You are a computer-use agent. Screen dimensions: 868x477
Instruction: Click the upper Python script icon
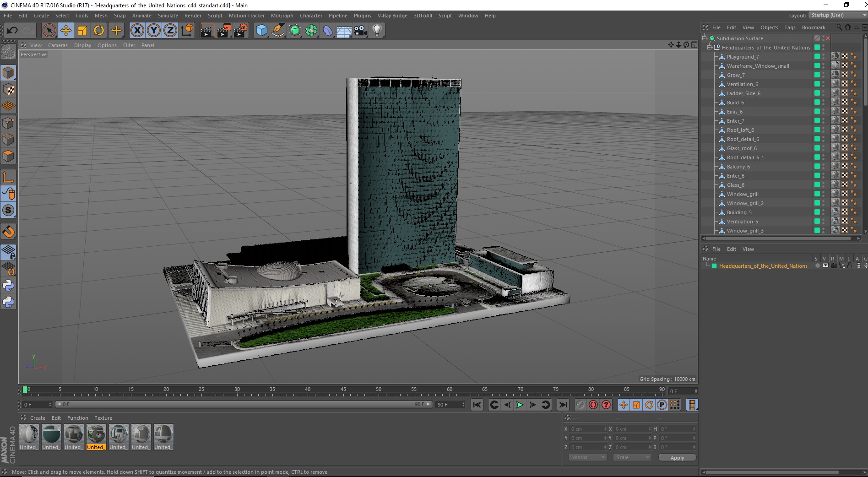pyautogui.click(x=8, y=286)
